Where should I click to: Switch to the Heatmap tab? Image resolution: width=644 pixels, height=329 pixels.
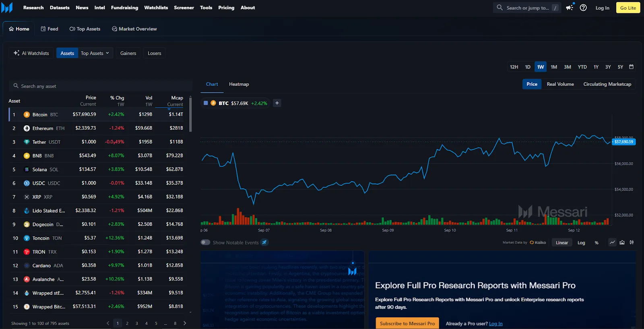pyautogui.click(x=239, y=84)
